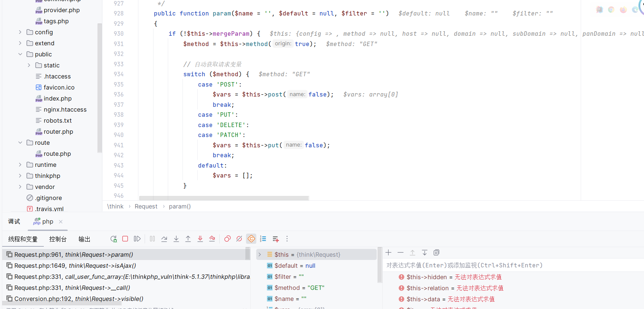Expand the config folder
Viewport: 644px width, 309px height.
point(20,32)
